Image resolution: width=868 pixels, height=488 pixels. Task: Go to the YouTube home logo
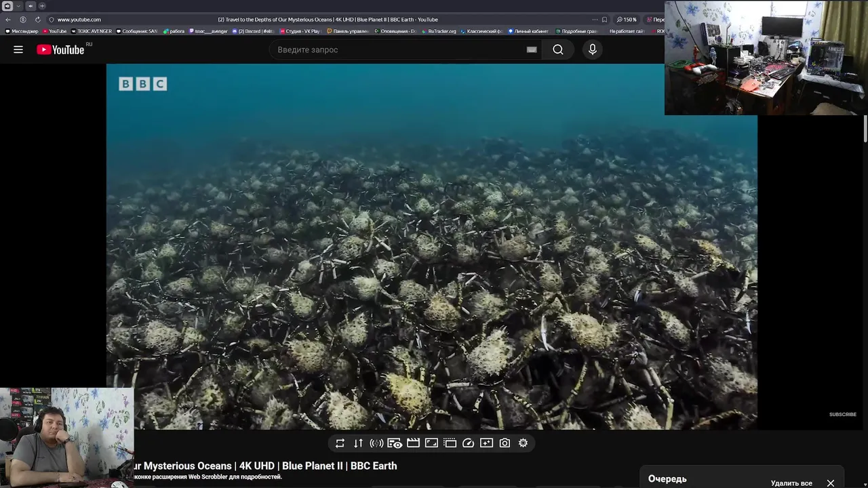[x=60, y=49]
